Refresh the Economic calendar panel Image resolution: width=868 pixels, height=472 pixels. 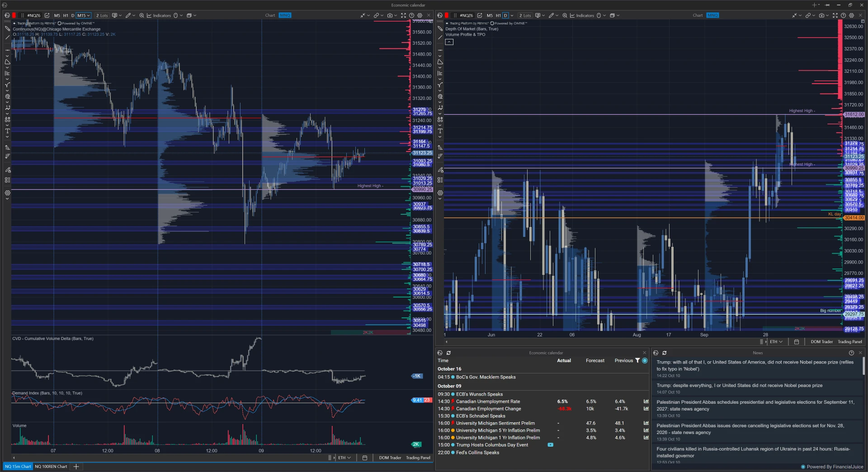pos(448,353)
